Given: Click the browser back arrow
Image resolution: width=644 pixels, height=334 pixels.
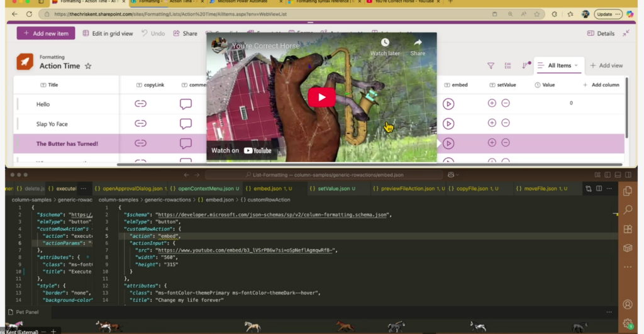Looking at the screenshot, I should tap(15, 14).
